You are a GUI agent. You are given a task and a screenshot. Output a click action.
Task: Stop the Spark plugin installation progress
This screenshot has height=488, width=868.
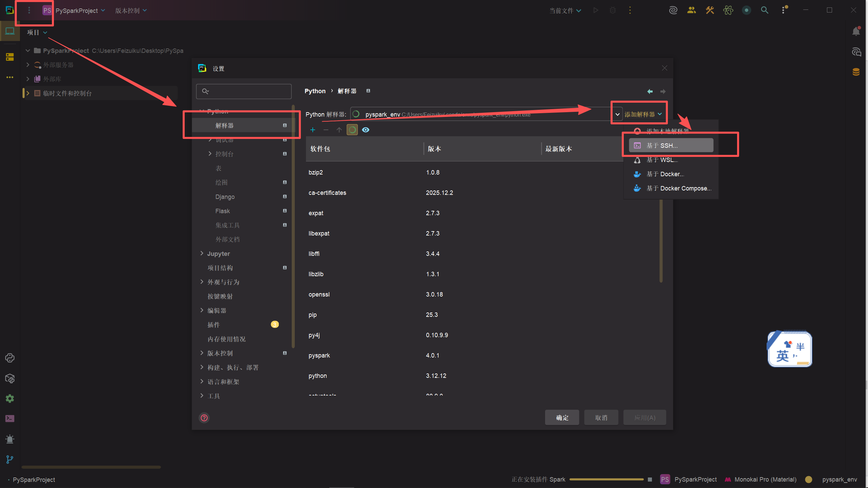tap(650, 480)
